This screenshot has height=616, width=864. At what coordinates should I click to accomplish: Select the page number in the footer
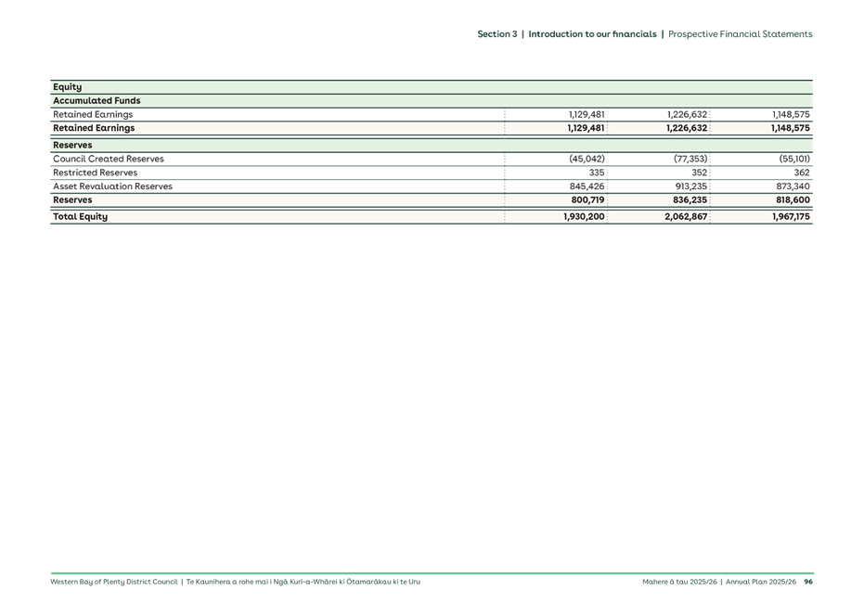[808, 582]
